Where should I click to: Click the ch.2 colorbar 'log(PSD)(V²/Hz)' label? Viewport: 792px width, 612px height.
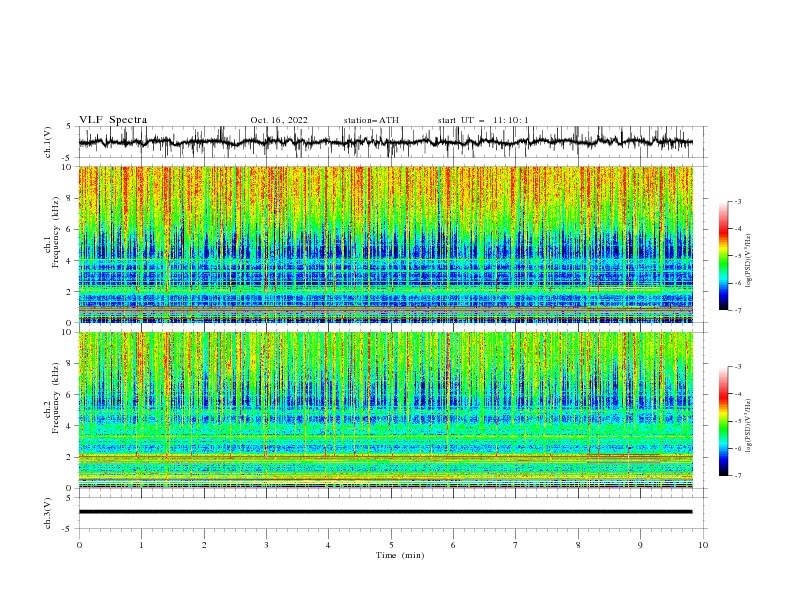pos(749,425)
